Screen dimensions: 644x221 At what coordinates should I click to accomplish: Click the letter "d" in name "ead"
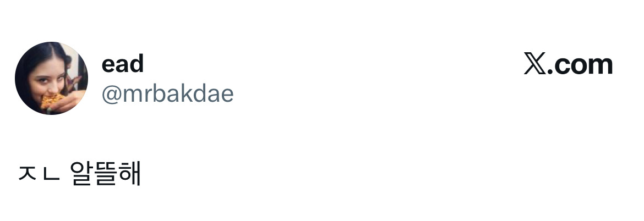coord(136,64)
